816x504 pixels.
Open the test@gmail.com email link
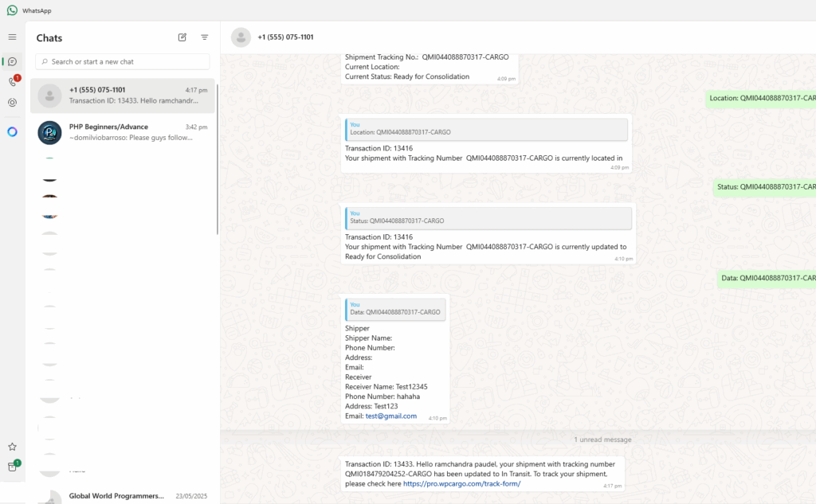(390, 416)
